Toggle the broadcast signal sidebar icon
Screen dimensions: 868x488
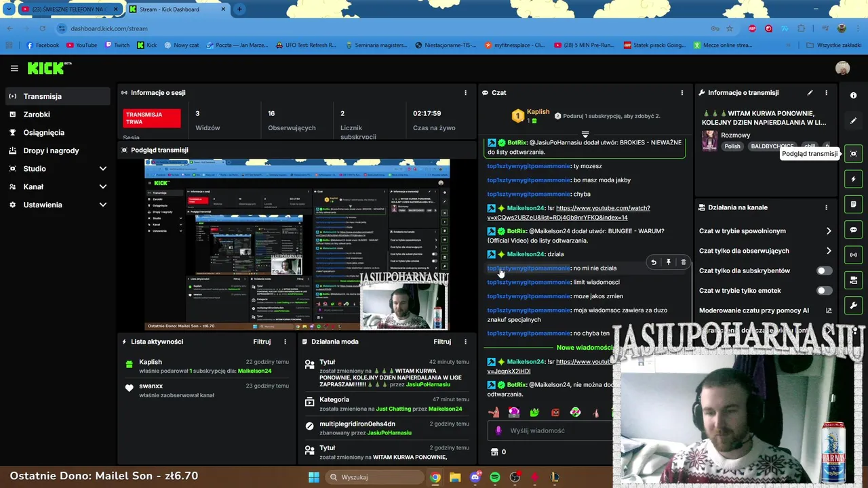[854, 255]
